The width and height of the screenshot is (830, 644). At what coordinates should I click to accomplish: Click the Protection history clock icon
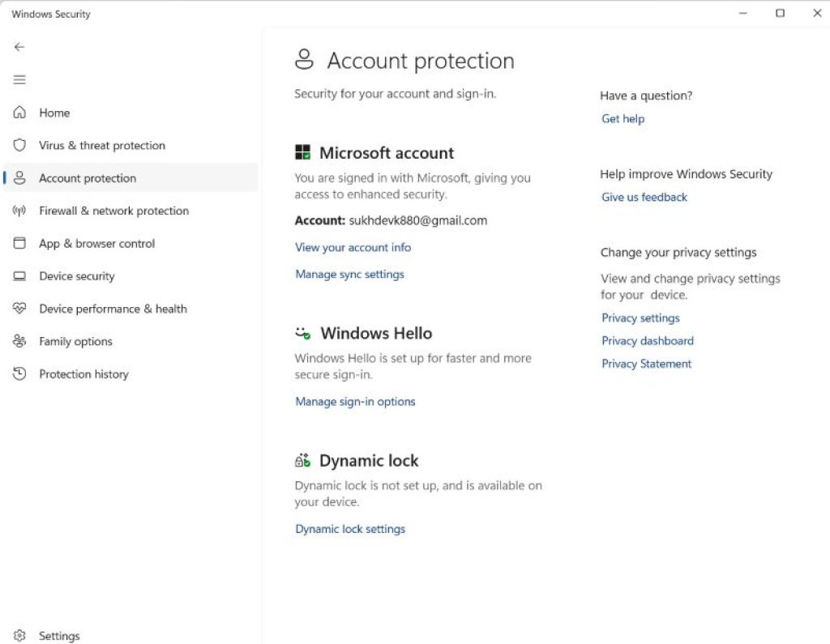coord(19,373)
